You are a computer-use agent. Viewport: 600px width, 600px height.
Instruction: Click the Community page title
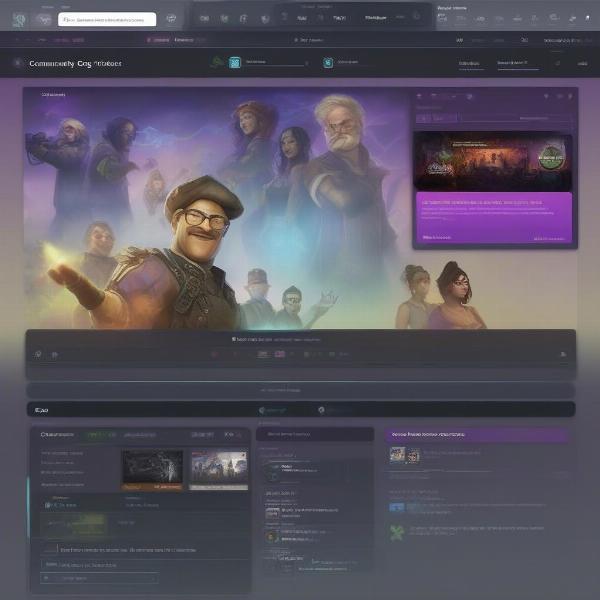(x=75, y=64)
